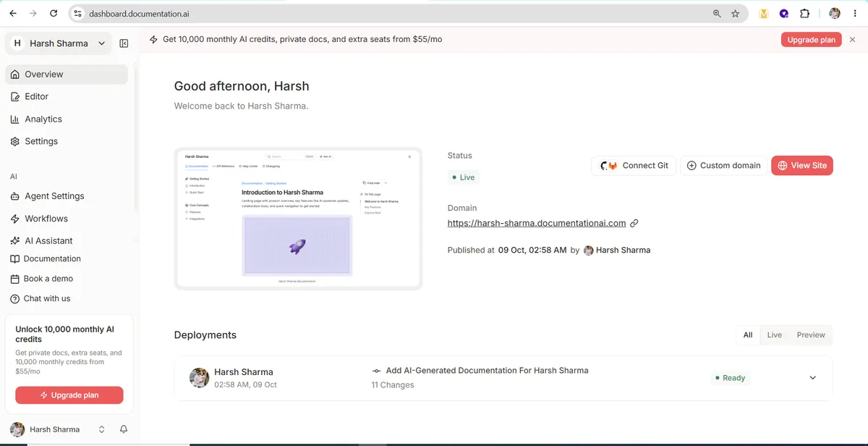Viewport: 868px width, 446px height.
Task: Collapse the sidebar panel icon
Action: click(x=124, y=43)
